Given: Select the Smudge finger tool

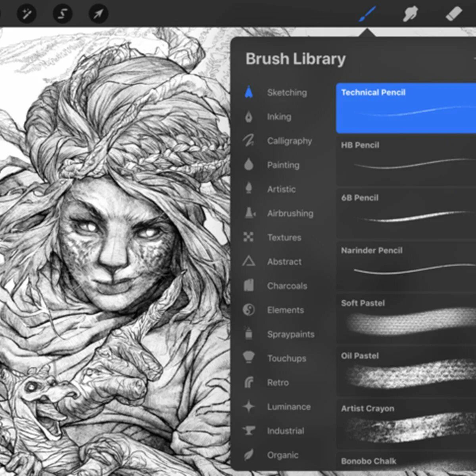Looking at the screenshot, I should 410,14.
